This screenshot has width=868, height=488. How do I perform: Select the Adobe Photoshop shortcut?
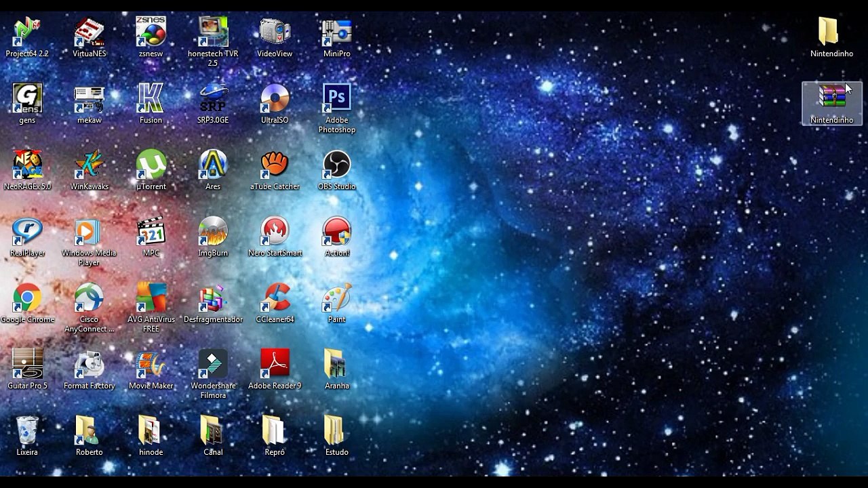[336, 99]
